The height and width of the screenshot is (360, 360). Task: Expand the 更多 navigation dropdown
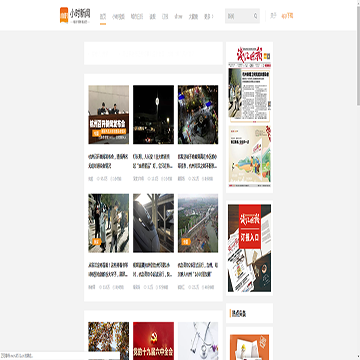[209, 16]
